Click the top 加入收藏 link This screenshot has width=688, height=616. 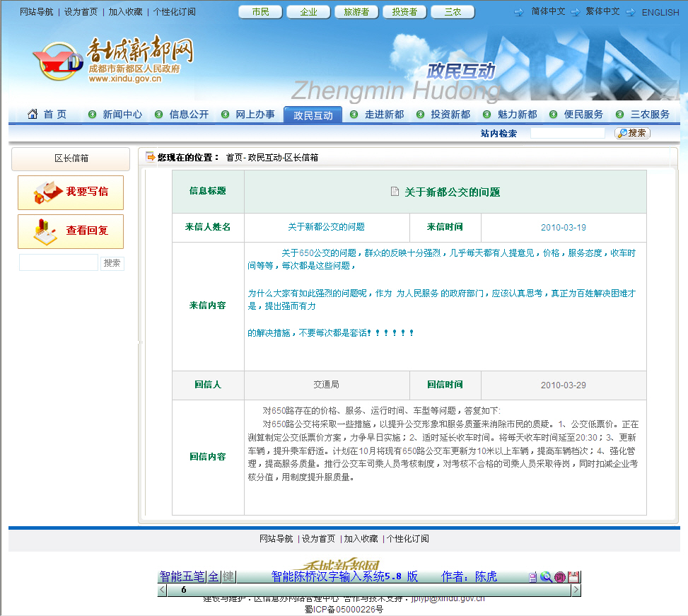coord(125,12)
